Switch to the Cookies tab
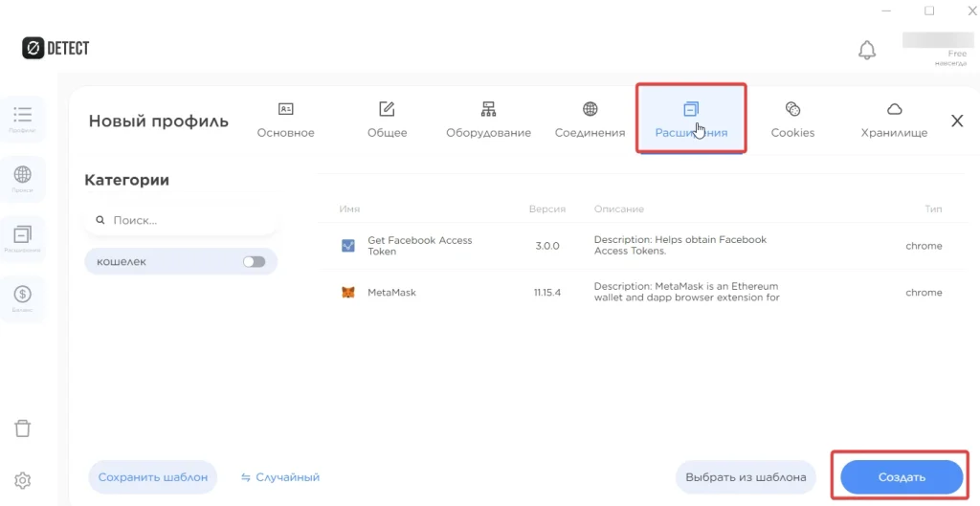The height and width of the screenshot is (506, 980). pos(792,120)
